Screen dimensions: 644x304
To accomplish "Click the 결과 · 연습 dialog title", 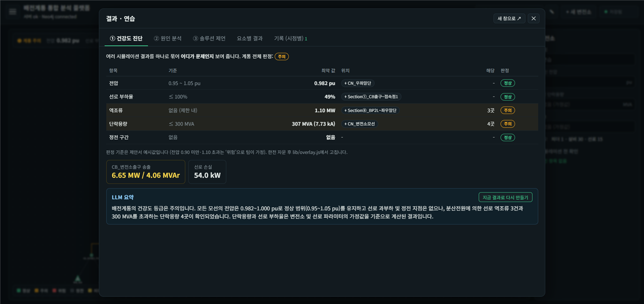I will pyautogui.click(x=120, y=19).
